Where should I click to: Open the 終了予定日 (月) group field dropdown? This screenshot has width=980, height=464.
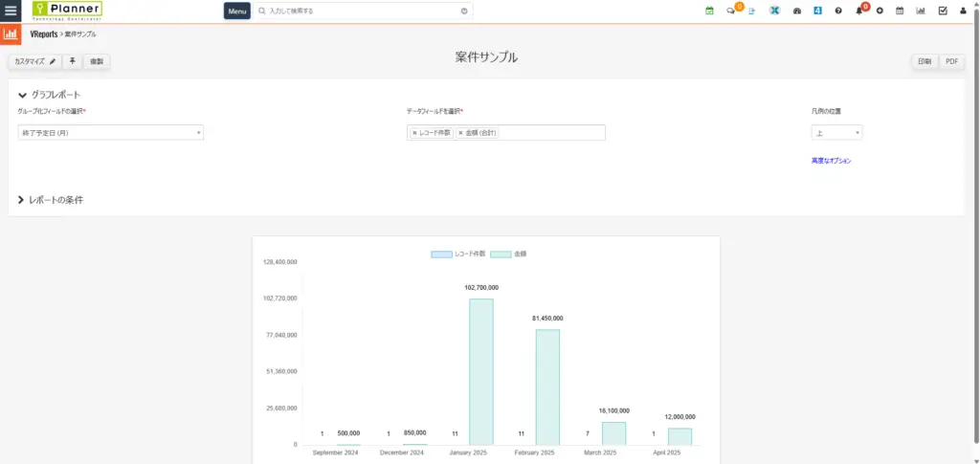[110, 133]
